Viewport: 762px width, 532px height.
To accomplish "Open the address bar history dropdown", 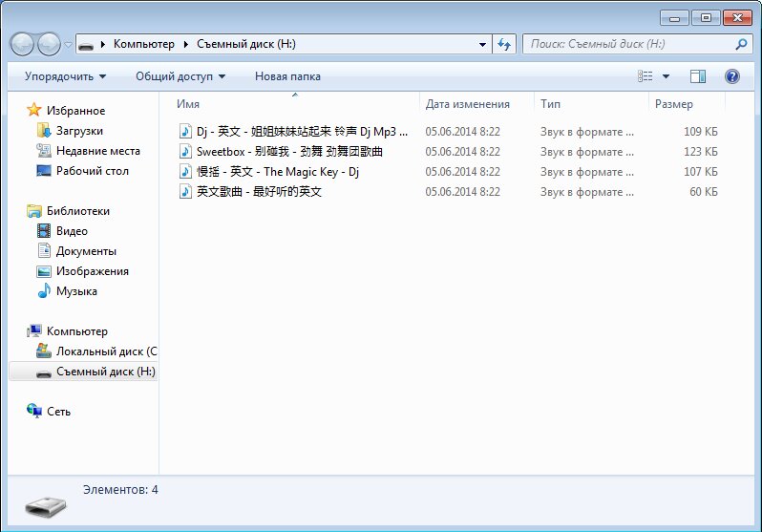I will click(482, 45).
